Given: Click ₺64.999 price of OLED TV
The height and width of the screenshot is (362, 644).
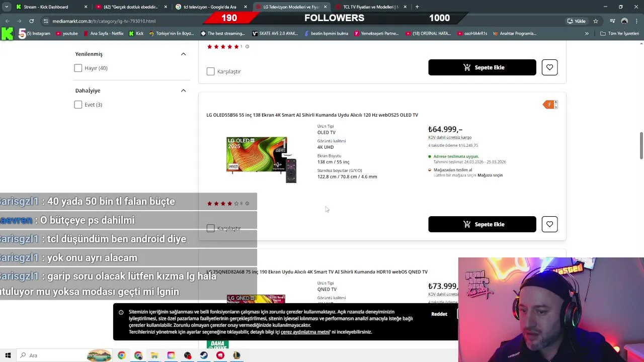Looking at the screenshot, I should pyautogui.click(x=445, y=129).
